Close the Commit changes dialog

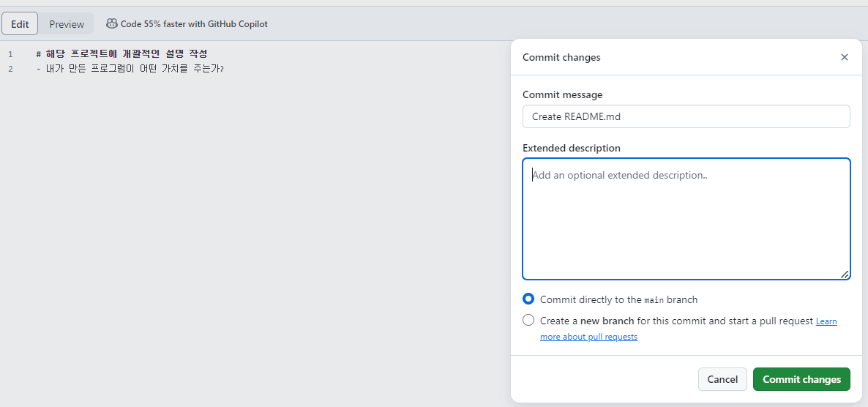844,57
